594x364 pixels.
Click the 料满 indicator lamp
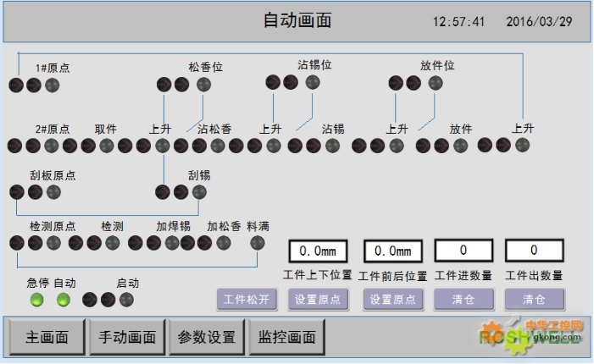pos(258,243)
